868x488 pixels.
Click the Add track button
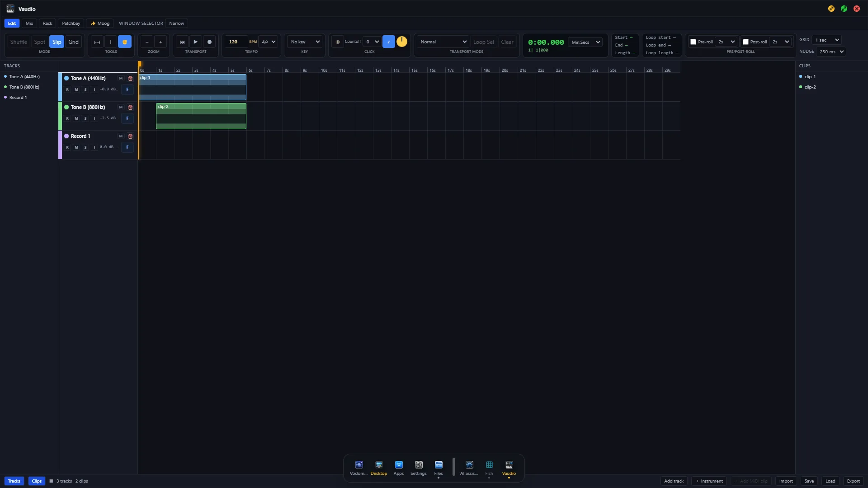674,481
